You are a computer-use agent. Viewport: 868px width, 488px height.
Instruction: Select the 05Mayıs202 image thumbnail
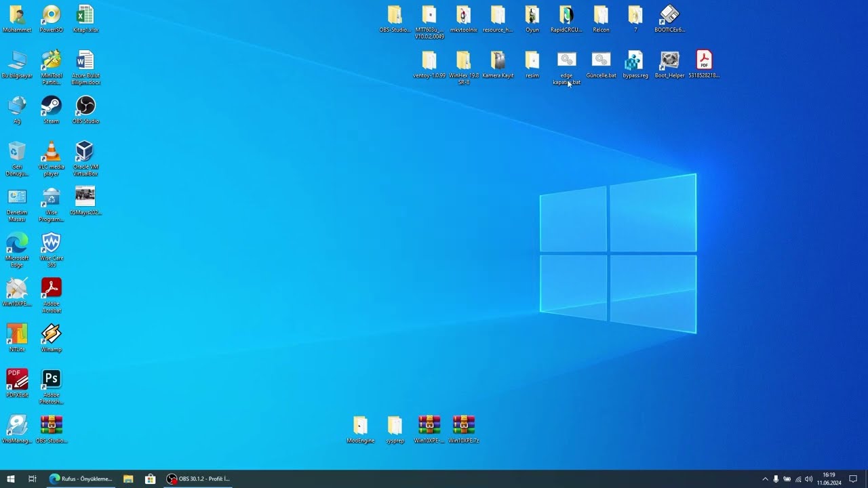pyautogui.click(x=85, y=201)
